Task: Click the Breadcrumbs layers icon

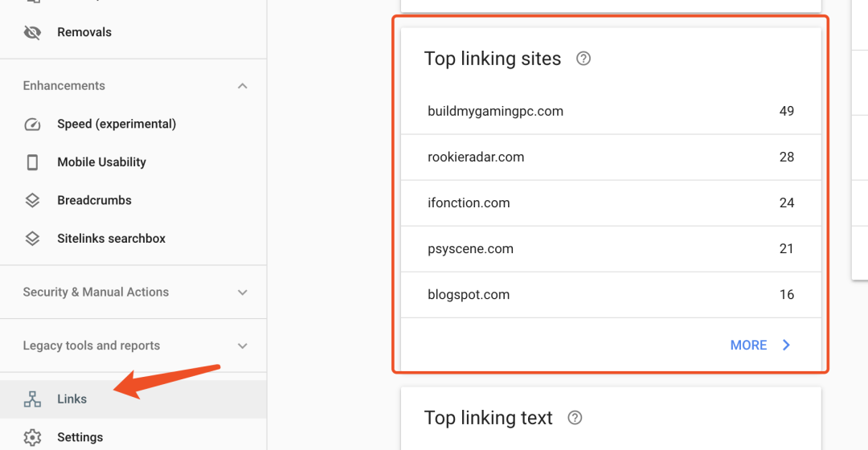Action: click(32, 201)
